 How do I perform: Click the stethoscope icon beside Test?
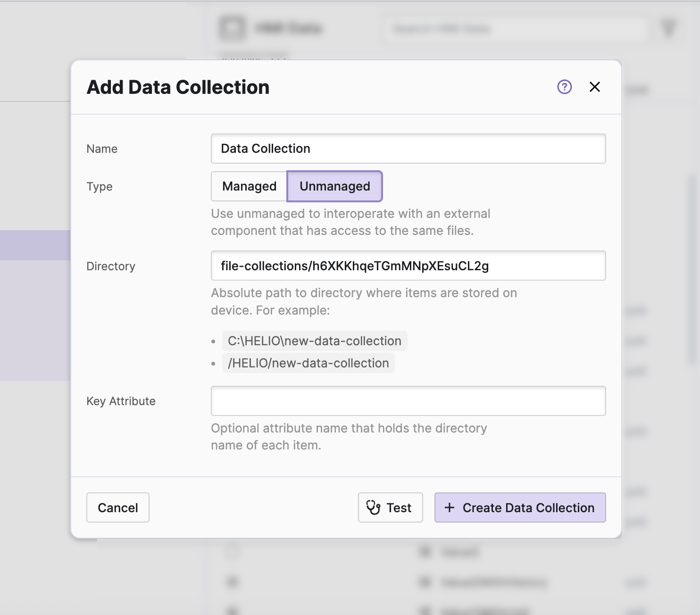pos(373,507)
